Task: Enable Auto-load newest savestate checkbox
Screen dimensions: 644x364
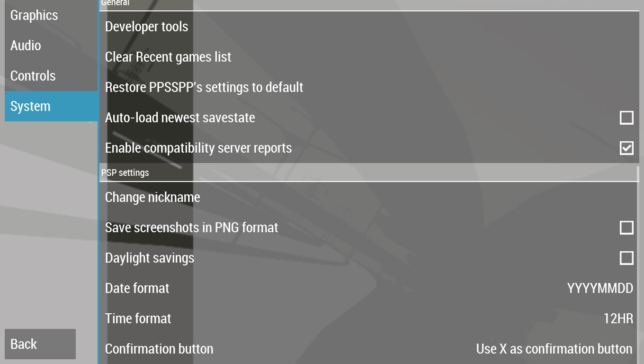Action: pyautogui.click(x=626, y=118)
